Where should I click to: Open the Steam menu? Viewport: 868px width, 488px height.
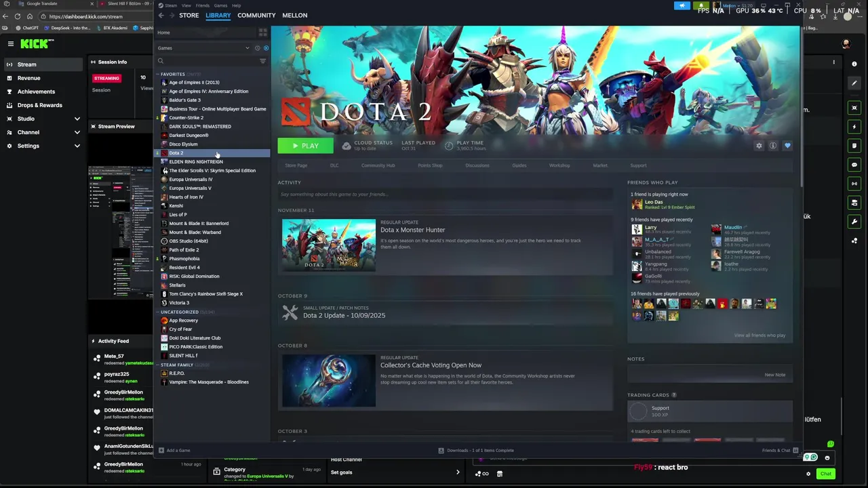click(x=170, y=5)
